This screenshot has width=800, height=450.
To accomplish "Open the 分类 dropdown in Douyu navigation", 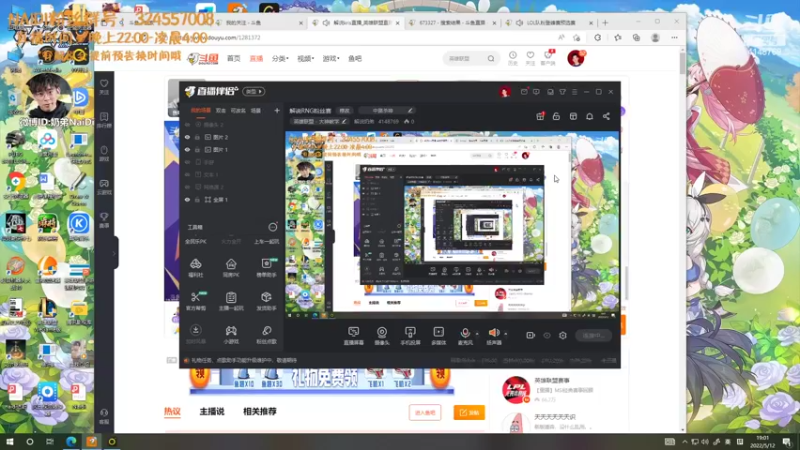I will coord(280,59).
